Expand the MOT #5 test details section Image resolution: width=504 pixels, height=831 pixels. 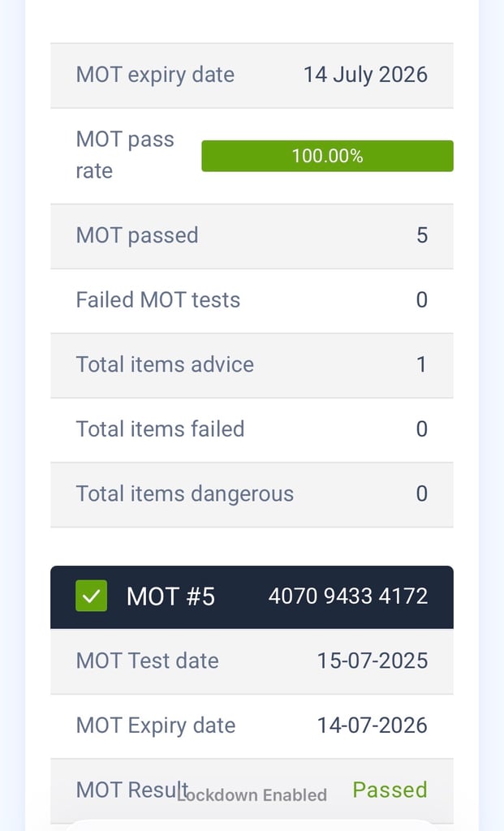coord(252,596)
